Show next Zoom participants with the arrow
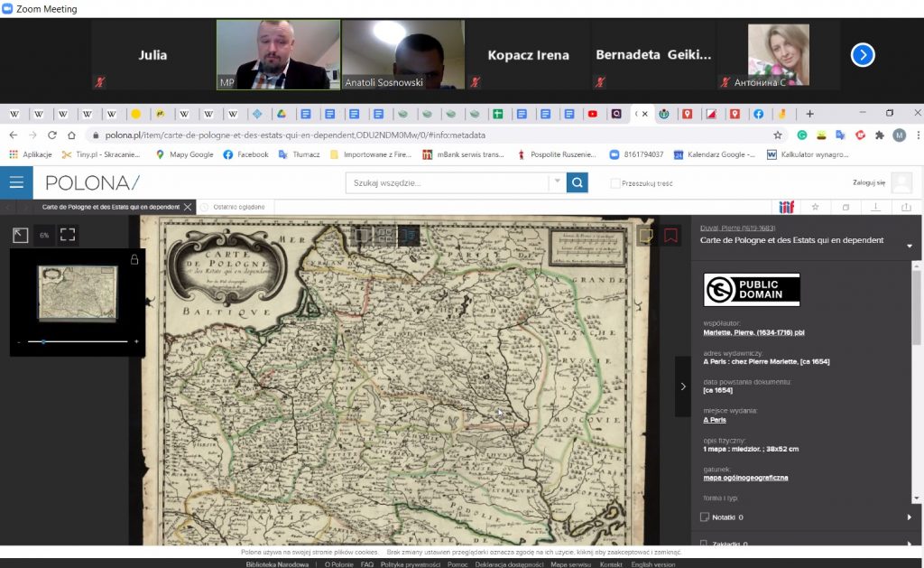The width and height of the screenshot is (924, 568). (x=863, y=55)
